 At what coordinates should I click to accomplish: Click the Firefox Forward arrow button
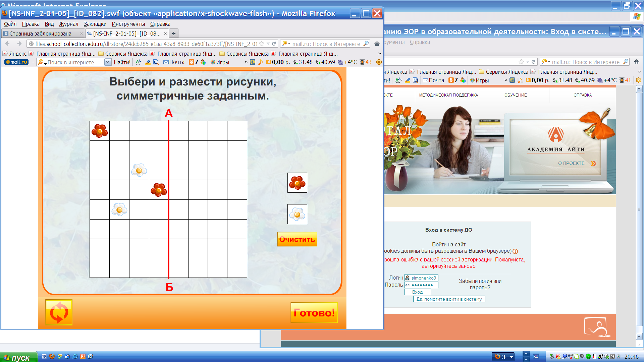pos(19,44)
